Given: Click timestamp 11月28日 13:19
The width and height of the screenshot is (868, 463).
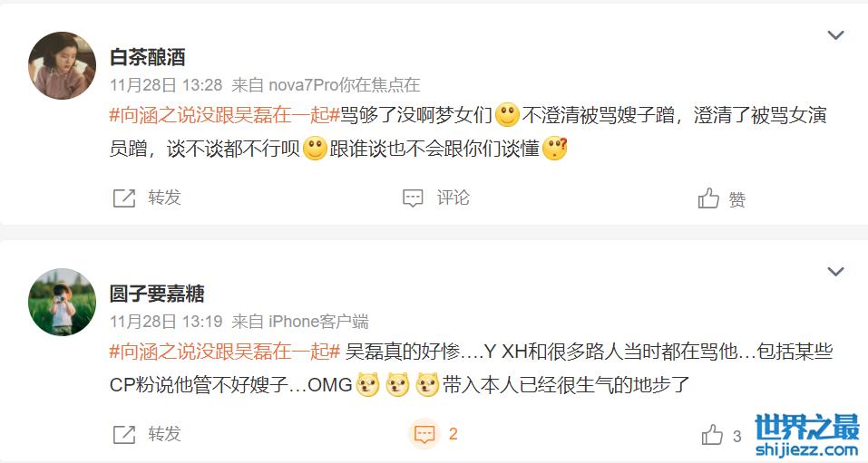Looking at the screenshot, I should (x=166, y=322).
